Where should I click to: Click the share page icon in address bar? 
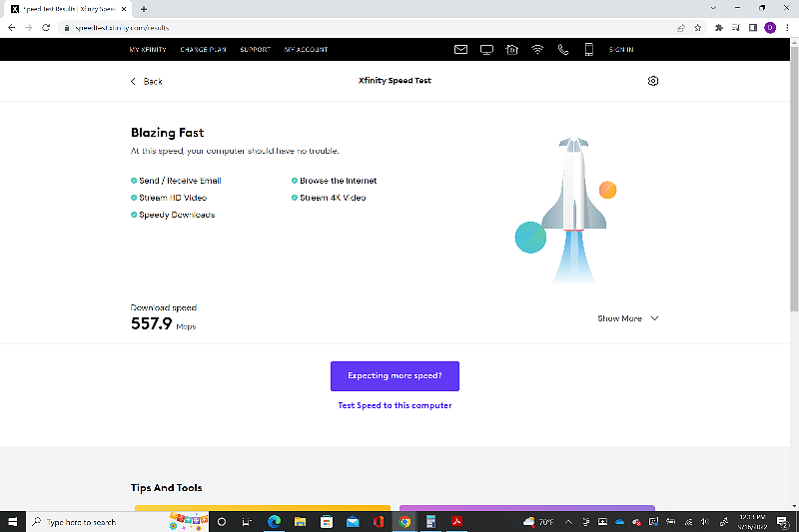pyautogui.click(x=681, y=28)
